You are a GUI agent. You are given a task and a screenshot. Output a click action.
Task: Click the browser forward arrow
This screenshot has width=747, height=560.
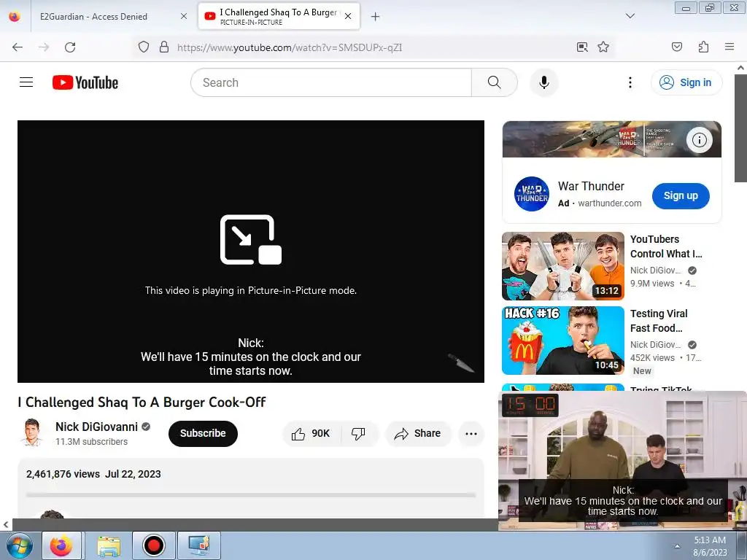(44, 47)
